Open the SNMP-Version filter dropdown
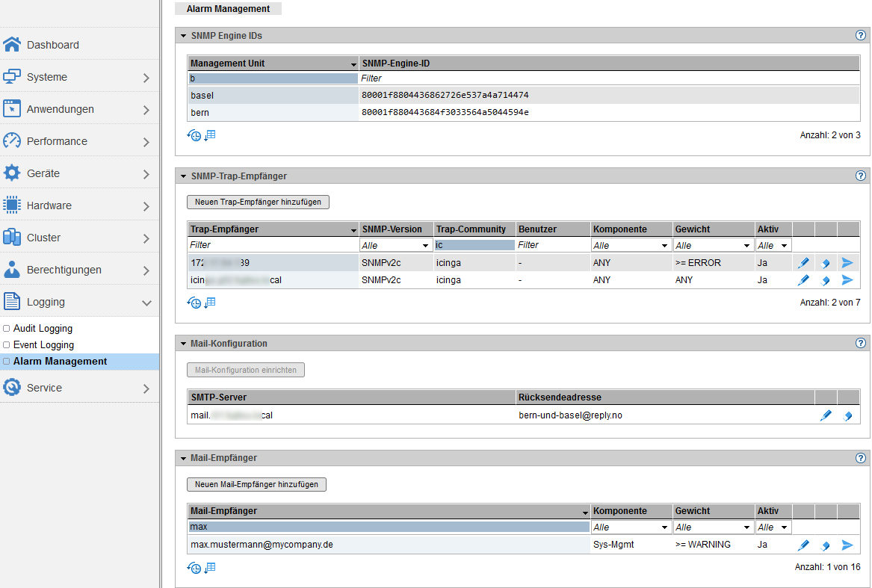This screenshot has width=872, height=588. tap(395, 245)
